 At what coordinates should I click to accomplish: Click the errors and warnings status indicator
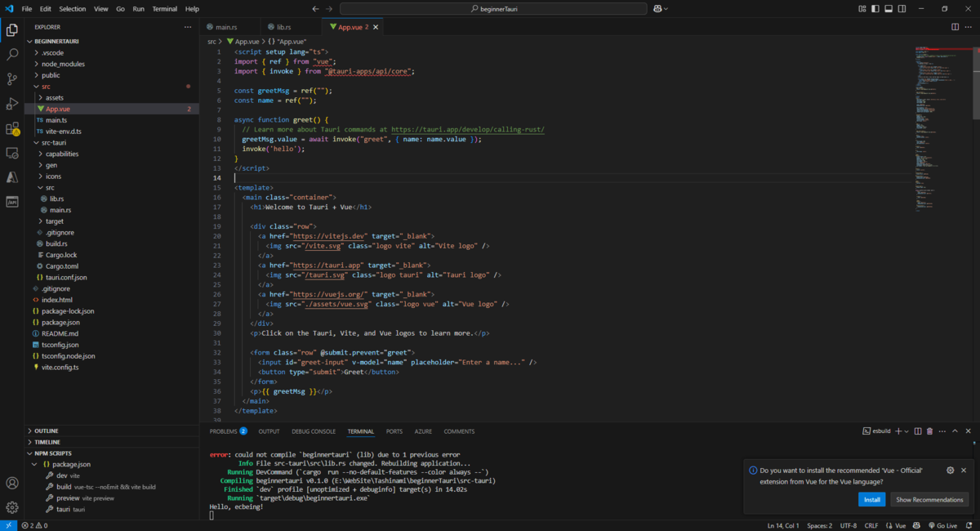[x=34, y=525]
